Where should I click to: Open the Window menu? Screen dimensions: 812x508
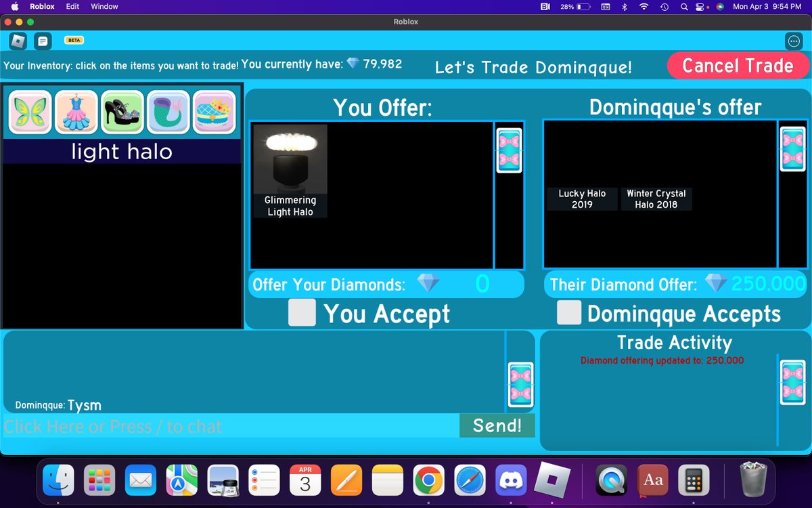tap(104, 6)
